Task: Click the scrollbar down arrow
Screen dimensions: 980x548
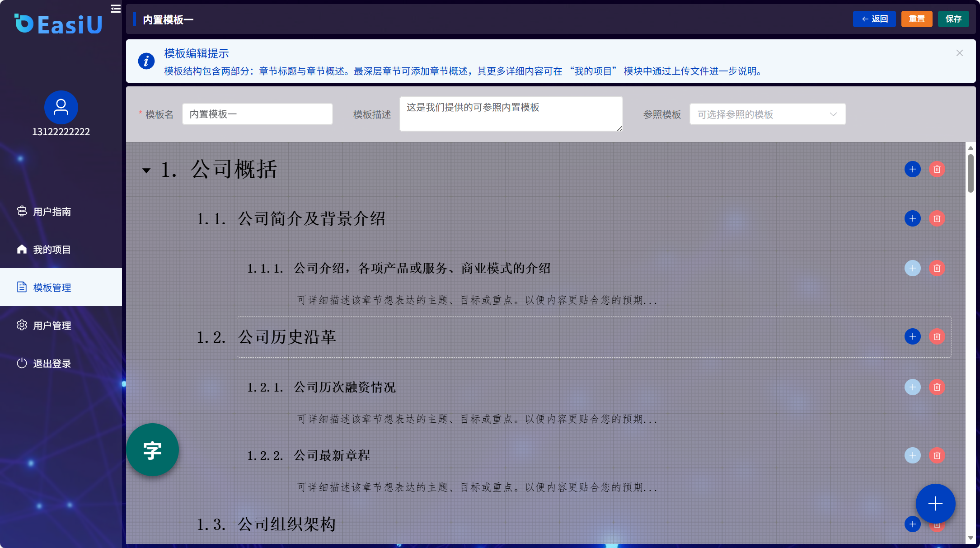Action: pos(970,538)
